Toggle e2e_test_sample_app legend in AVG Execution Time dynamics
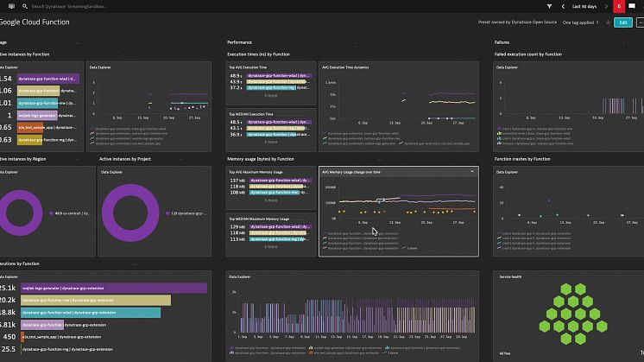This screenshot has width=644, height=362. [434, 143]
